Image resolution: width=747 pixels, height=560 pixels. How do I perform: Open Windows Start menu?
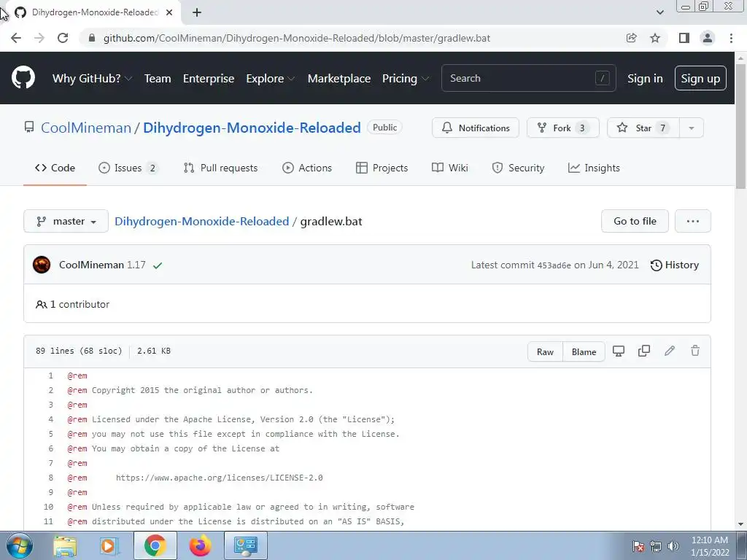(20, 545)
